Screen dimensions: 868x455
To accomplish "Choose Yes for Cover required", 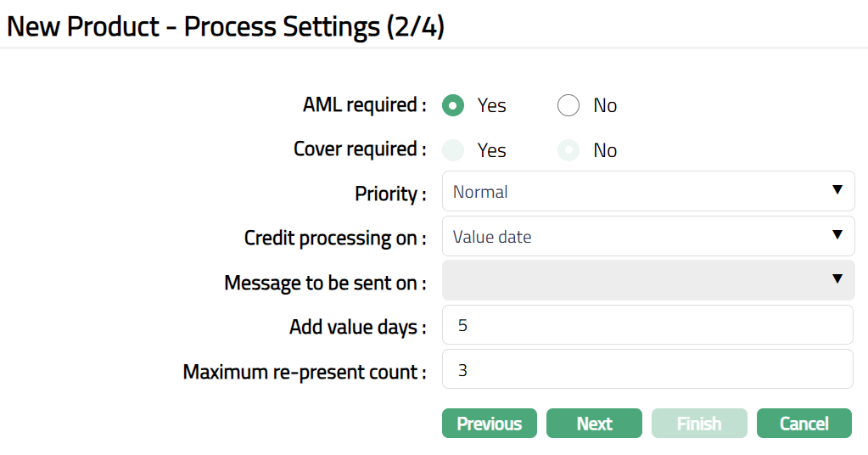I will tap(454, 150).
